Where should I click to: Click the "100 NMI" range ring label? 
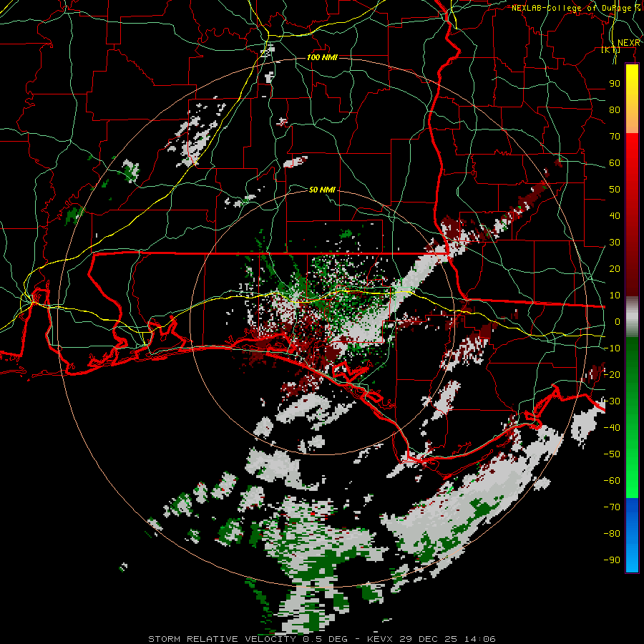pos(323,57)
